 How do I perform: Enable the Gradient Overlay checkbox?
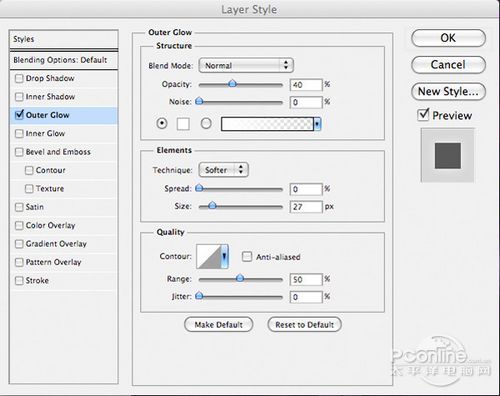point(19,244)
